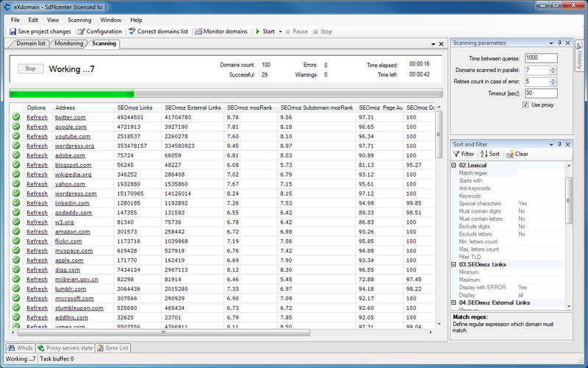This screenshot has height=368, width=588.
Task: Open the Scanning menu
Action: [x=79, y=20]
